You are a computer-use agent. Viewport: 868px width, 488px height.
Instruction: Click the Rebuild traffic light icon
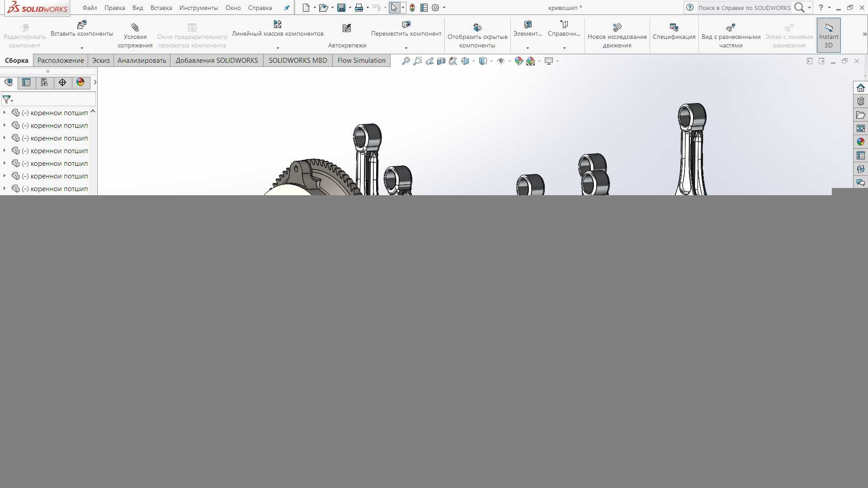pos(412,8)
